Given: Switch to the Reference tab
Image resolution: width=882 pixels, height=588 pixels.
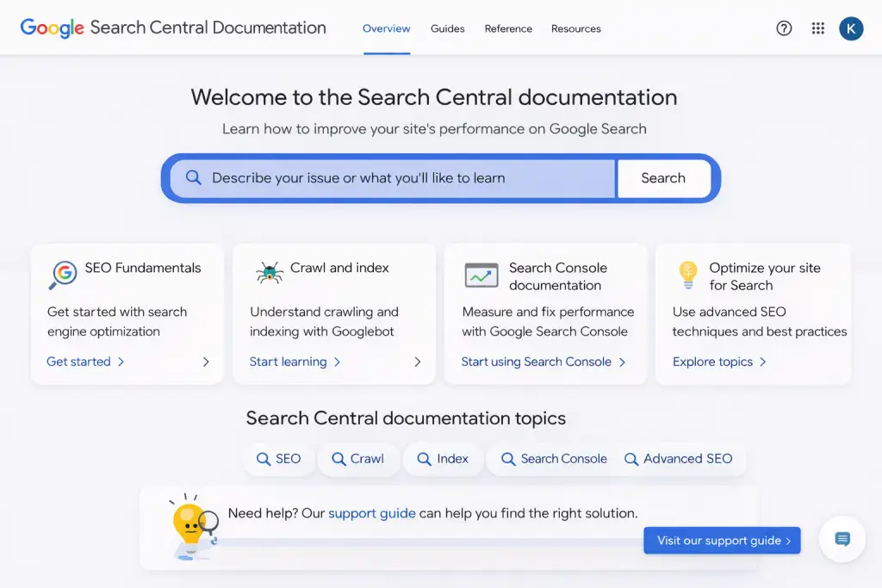Looking at the screenshot, I should pos(508,28).
